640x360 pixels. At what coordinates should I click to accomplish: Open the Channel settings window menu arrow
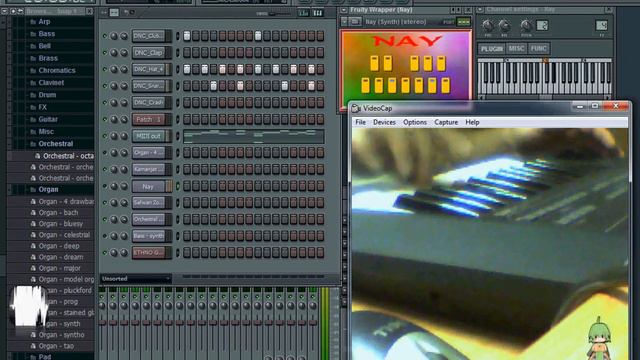point(480,9)
